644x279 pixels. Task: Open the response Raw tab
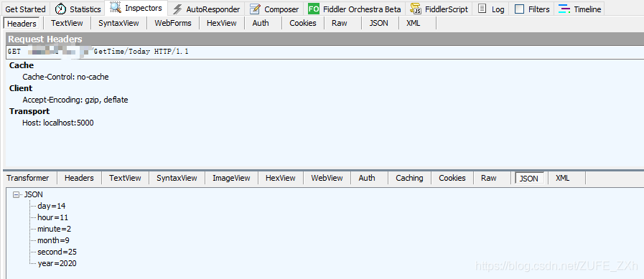[489, 178]
